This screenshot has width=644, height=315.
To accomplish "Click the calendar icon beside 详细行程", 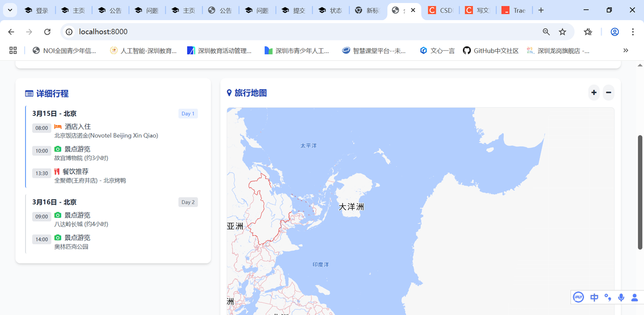I will [29, 93].
